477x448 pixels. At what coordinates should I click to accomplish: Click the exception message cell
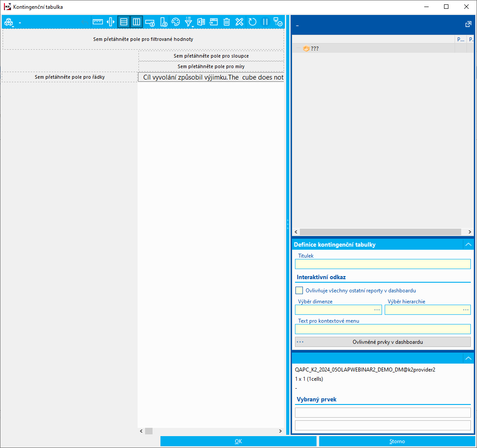(x=211, y=77)
